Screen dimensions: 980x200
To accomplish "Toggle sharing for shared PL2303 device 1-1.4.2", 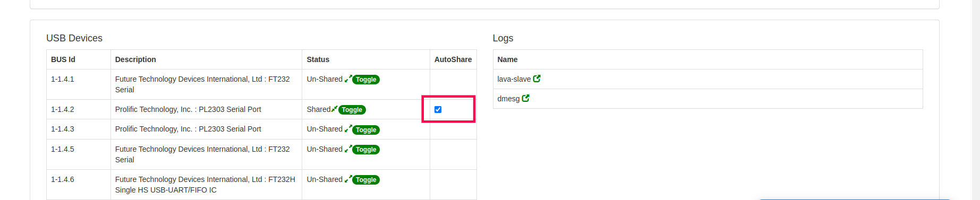I will [352, 110].
